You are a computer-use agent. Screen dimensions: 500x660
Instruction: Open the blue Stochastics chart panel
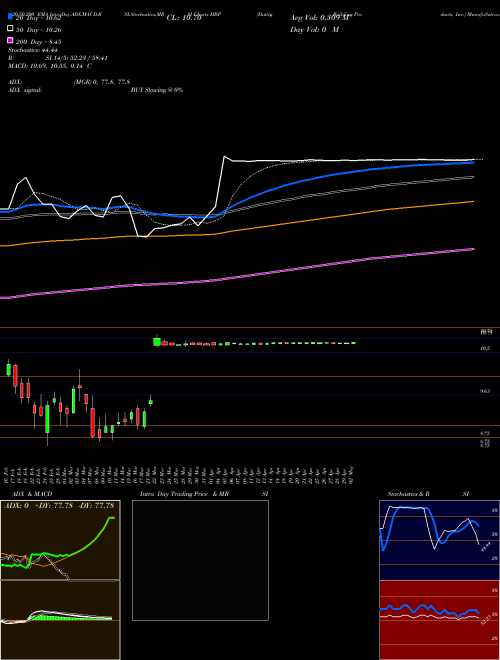[x=439, y=540]
